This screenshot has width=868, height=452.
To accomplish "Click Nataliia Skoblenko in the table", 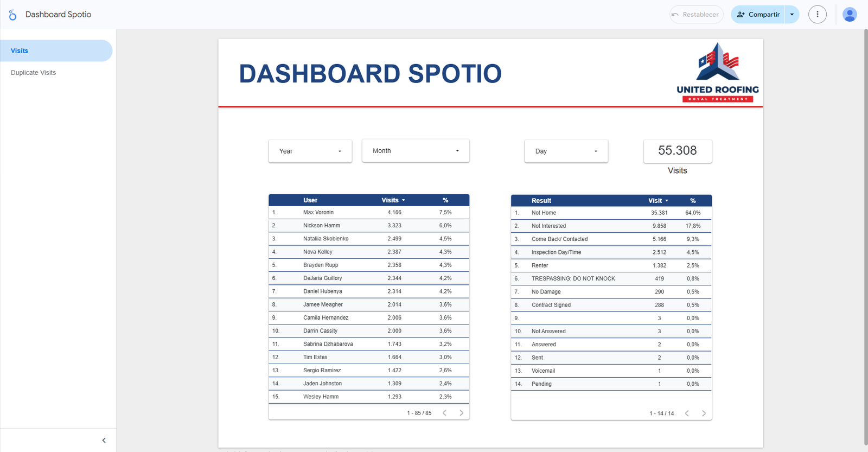I will click(x=326, y=239).
